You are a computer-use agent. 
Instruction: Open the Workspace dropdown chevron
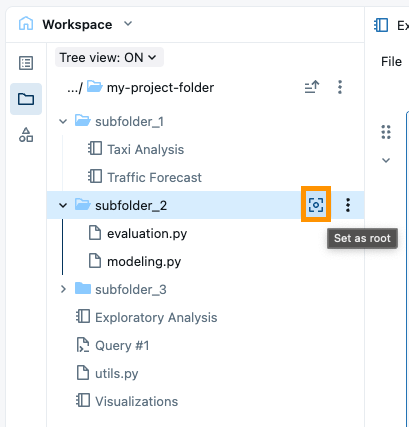click(128, 24)
